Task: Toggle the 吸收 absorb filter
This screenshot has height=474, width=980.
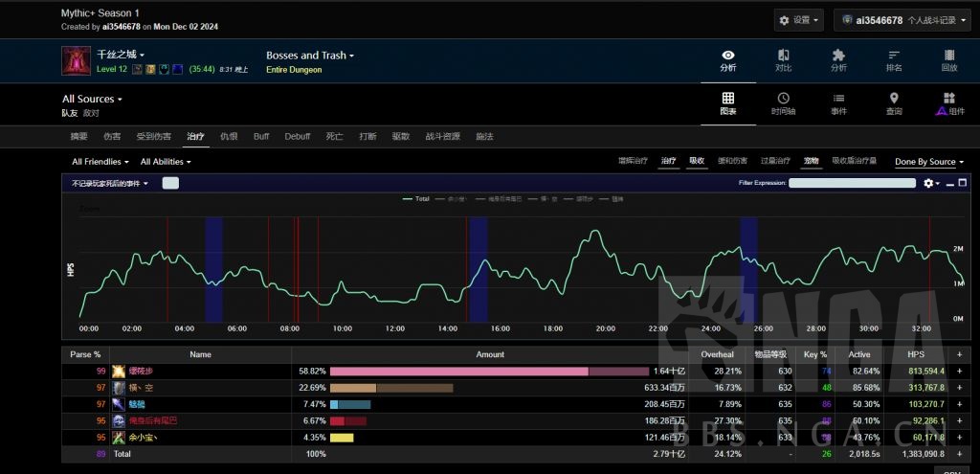Action: 697,162
